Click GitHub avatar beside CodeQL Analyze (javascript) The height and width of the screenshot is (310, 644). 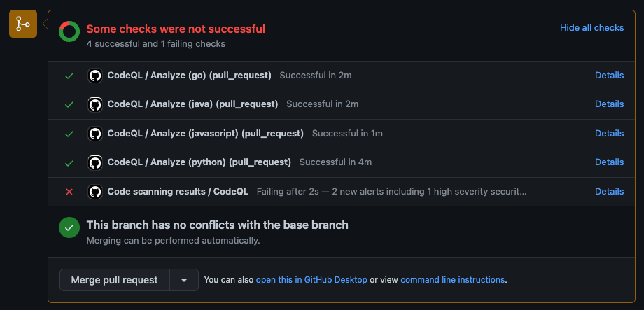coord(95,134)
